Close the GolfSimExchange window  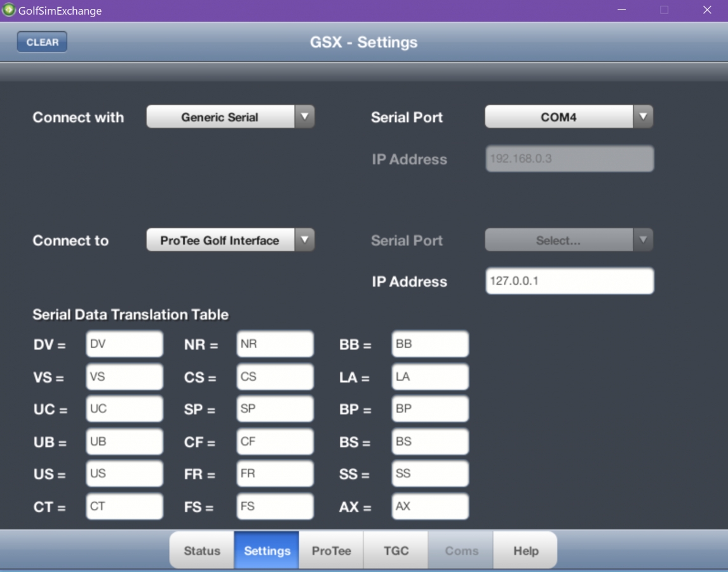706,10
